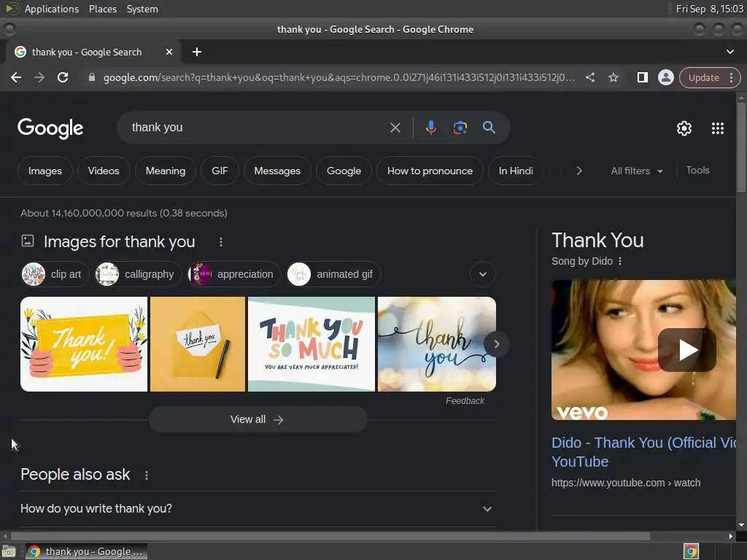The width and height of the screenshot is (747, 560).
Task: Open the Places menu
Action: tap(102, 9)
